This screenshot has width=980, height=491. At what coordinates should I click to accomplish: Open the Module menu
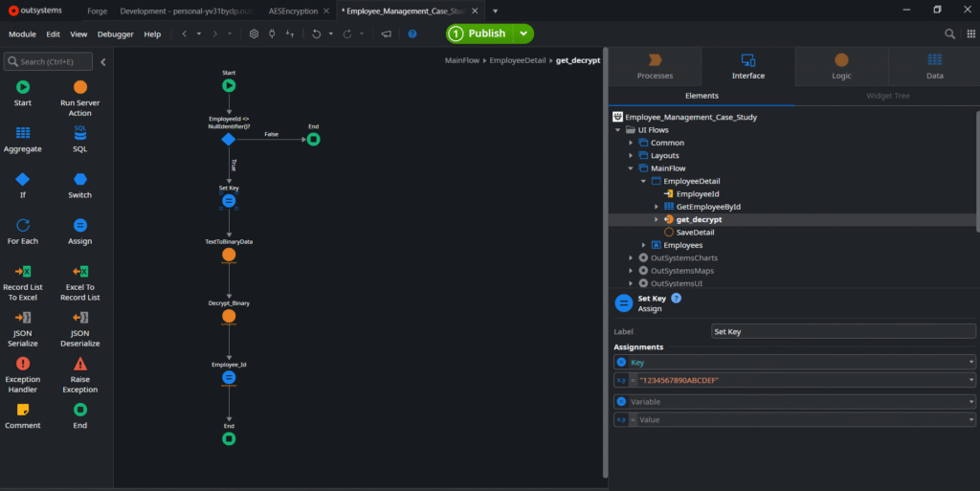22,34
